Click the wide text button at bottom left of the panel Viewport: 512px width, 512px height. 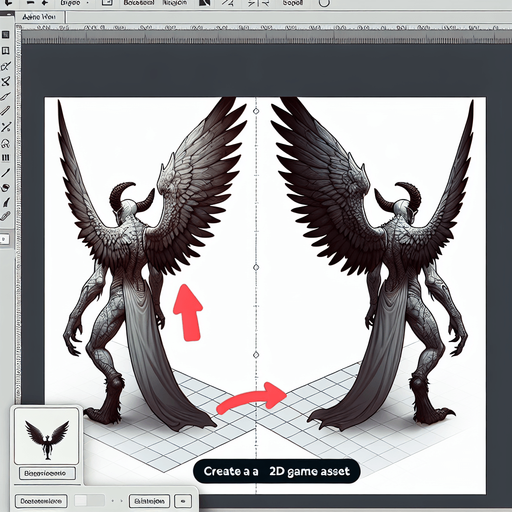pyautogui.click(x=41, y=501)
